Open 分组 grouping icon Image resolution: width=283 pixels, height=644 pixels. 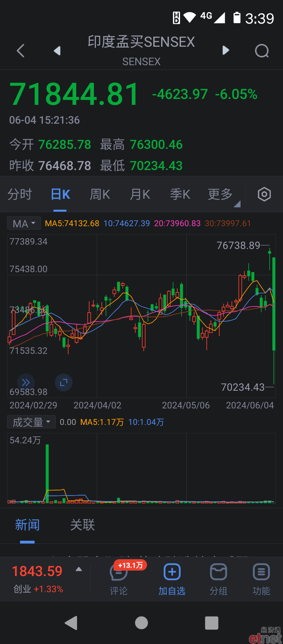tap(219, 580)
